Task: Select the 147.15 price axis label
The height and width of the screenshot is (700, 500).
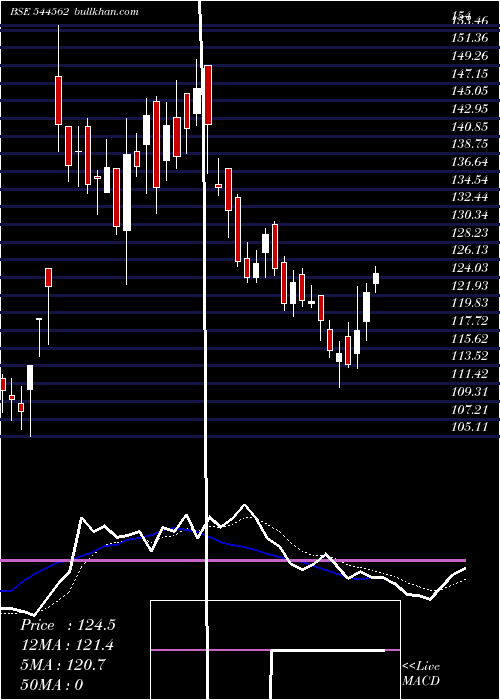Action: pyautogui.click(x=470, y=73)
